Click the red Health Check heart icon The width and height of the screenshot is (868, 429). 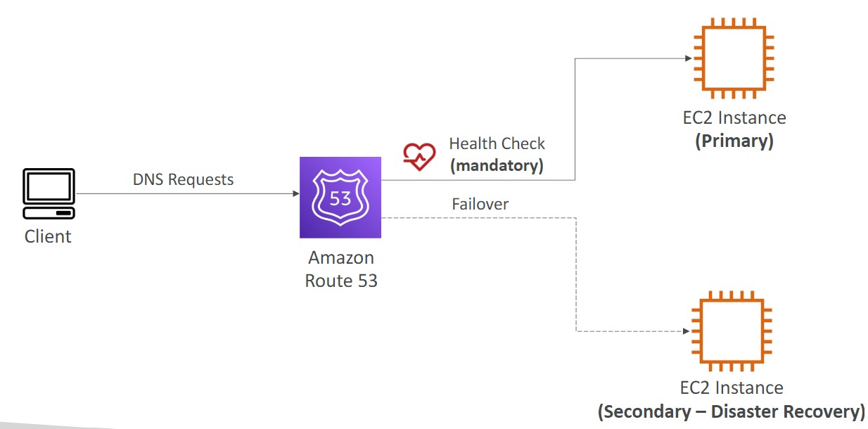(x=419, y=156)
